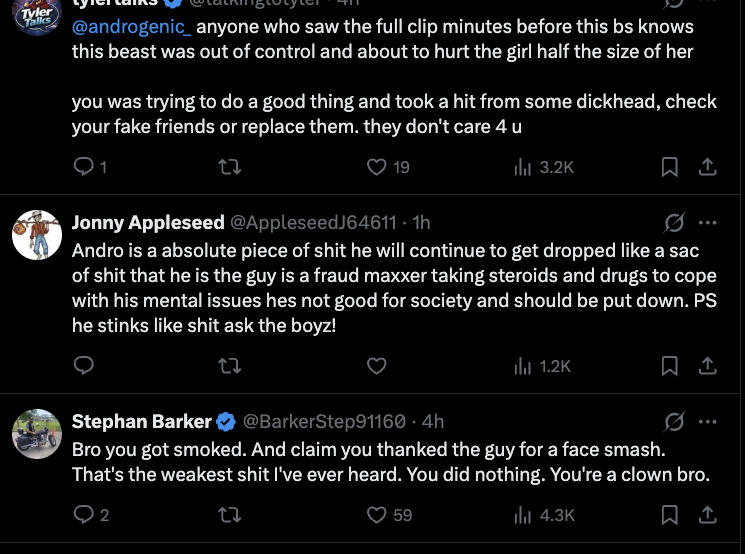This screenshot has width=745, height=554.
Task: Reply to the tylertalks tweet
Action: tap(85, 167)
